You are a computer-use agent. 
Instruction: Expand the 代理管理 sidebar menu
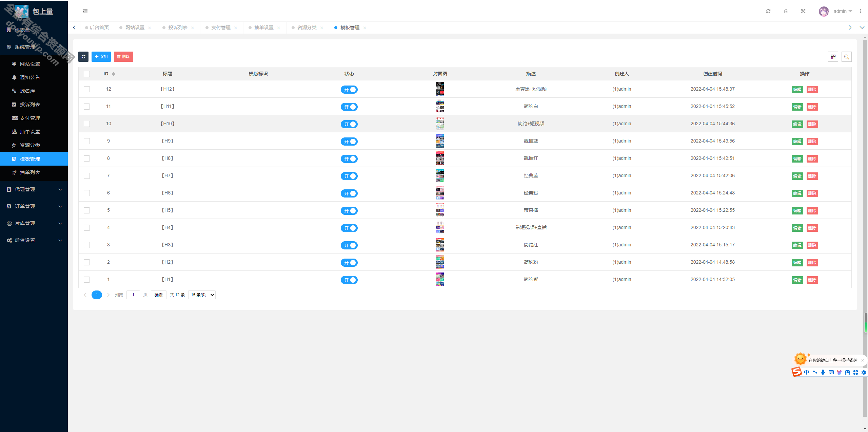[34, 189]
